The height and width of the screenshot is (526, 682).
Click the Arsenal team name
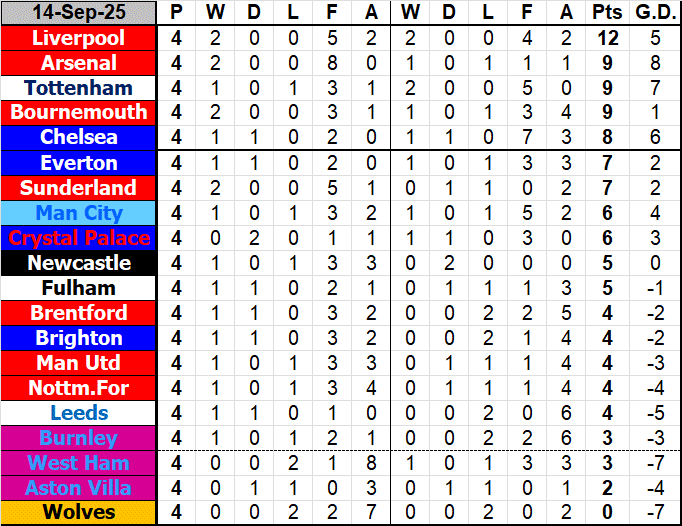pos(79,63)
